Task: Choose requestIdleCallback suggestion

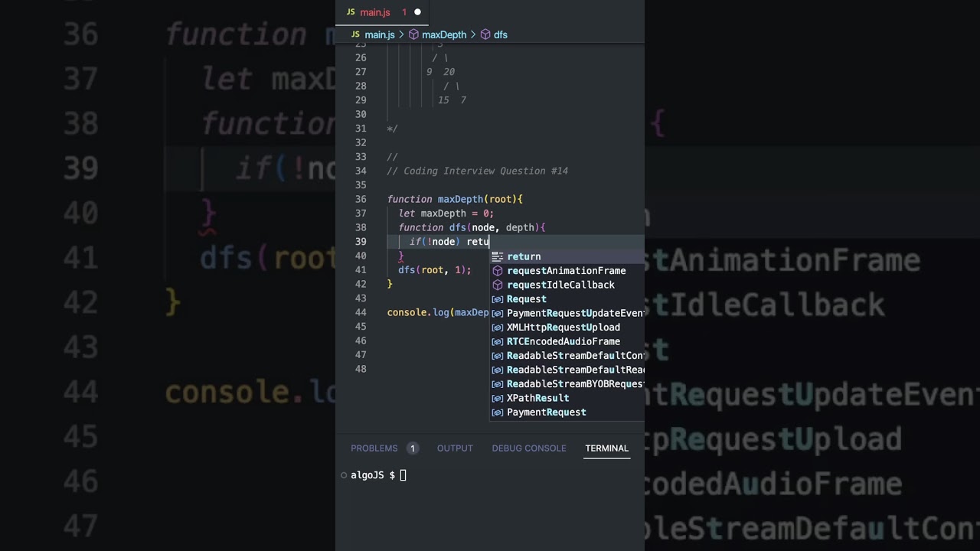Action: coord(567,285)
